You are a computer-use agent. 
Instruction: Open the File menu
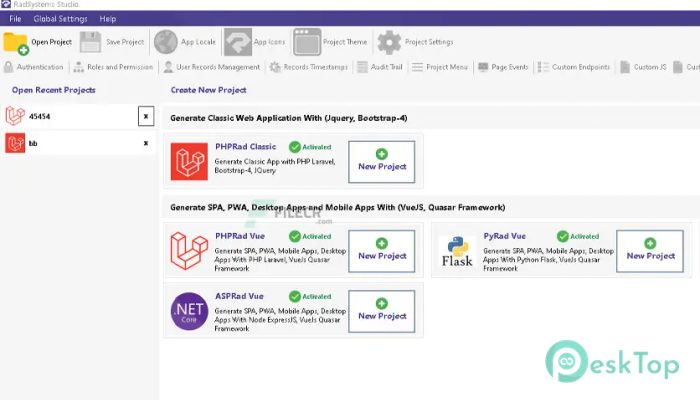click(15, 19)
